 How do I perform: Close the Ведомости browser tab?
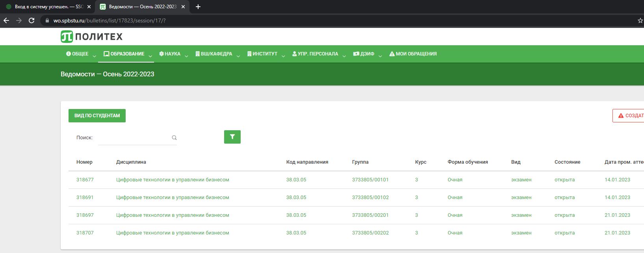coord(183,7)
